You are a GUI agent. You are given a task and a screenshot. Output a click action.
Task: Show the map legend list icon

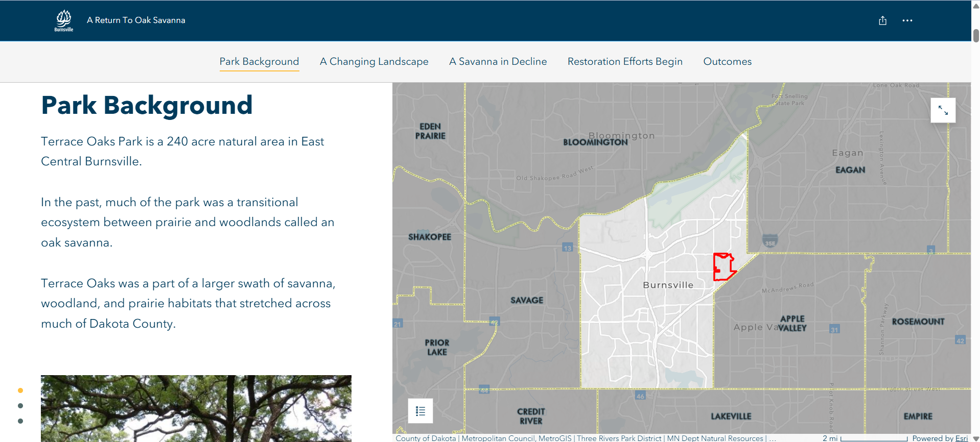pos(421,411)
